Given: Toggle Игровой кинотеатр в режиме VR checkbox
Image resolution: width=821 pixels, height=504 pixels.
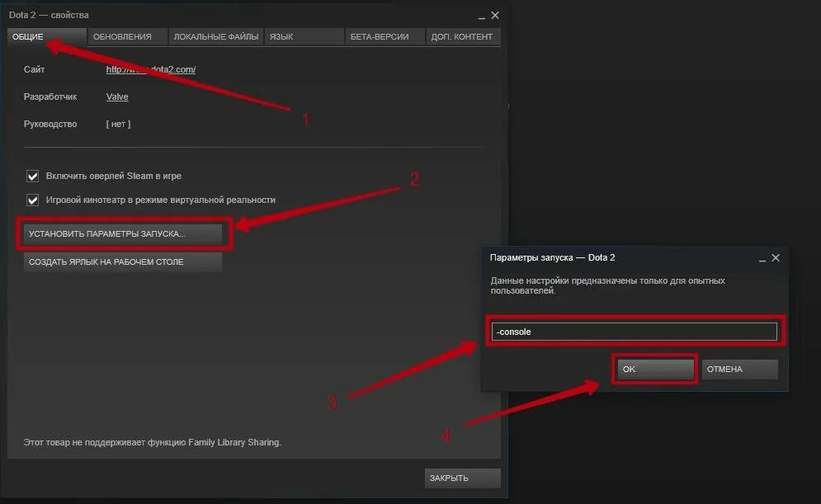Looking at the screenshot, I should point(32,200).
